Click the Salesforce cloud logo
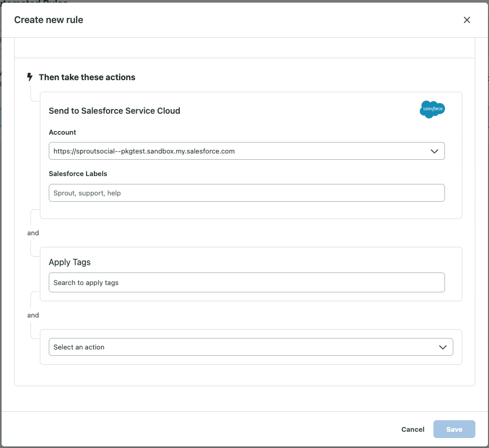 pyautogui.click(x=432, y=110)
